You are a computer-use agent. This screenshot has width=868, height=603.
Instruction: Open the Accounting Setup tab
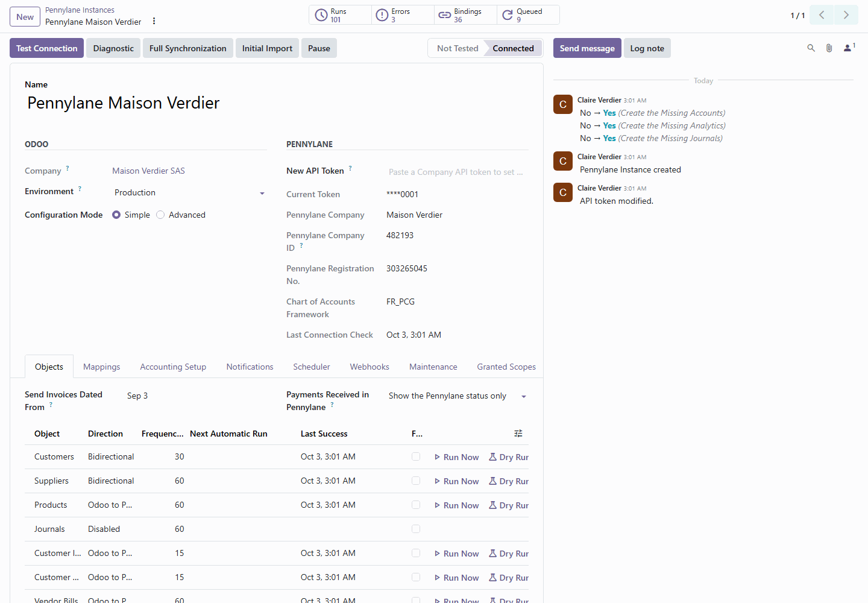click(x=173, y=367)
